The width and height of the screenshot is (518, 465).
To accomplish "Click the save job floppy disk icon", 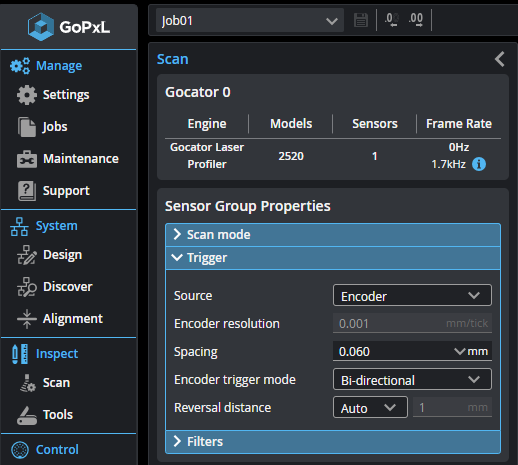I will pyautogui.click(x=361, y=20).
